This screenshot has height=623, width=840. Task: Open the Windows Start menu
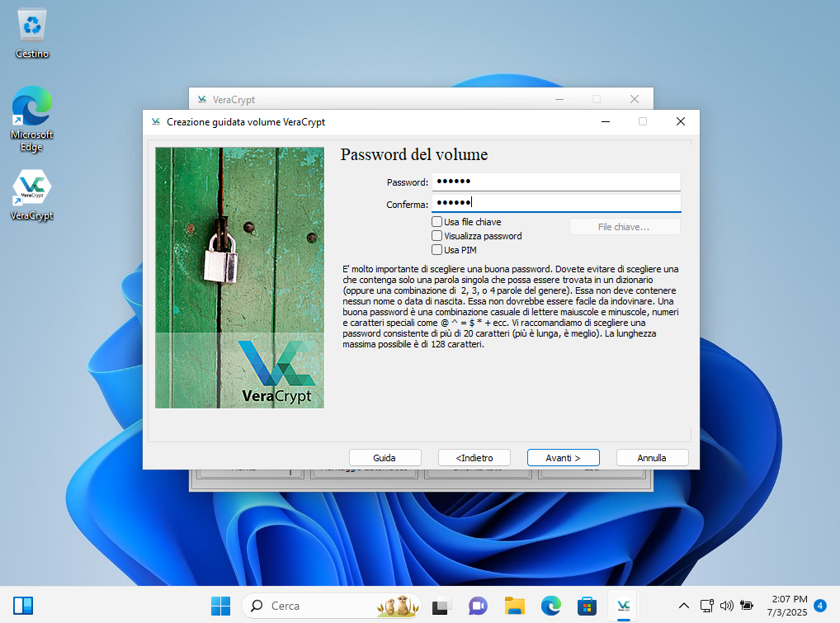pyautogui.click(x=220, y=606)
